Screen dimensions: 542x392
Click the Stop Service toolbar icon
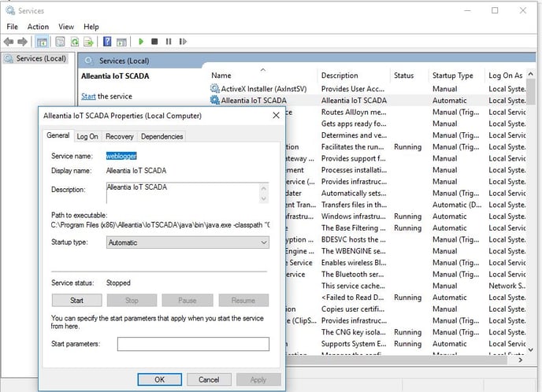(154, 42)
